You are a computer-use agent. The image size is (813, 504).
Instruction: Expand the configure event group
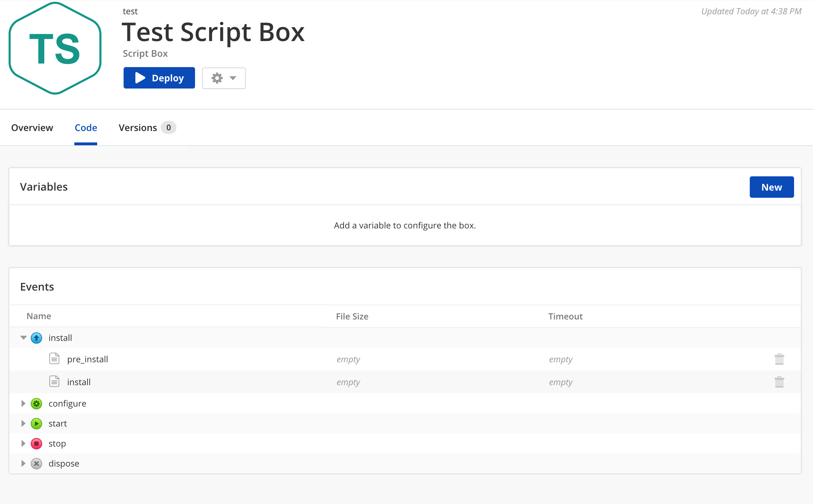[x=24, y=403]
